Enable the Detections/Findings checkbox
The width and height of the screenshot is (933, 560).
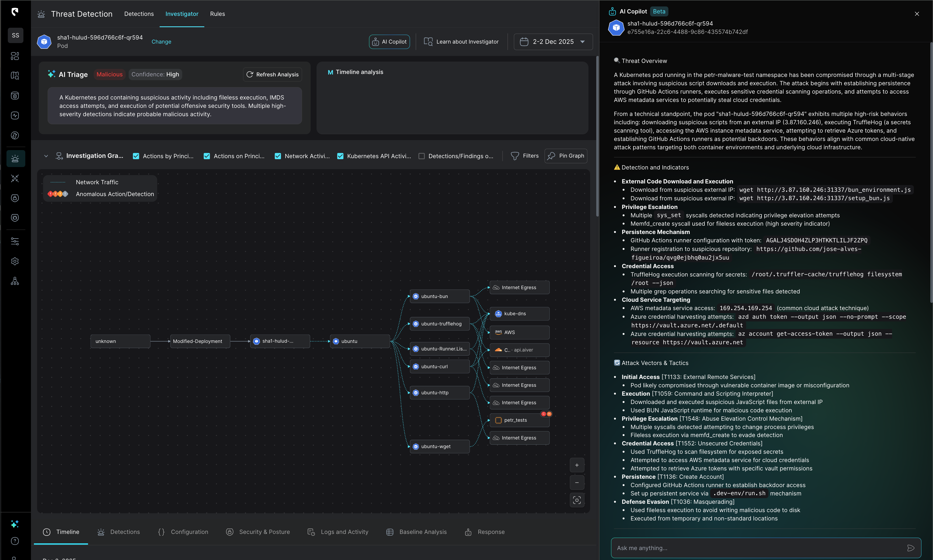421,156
